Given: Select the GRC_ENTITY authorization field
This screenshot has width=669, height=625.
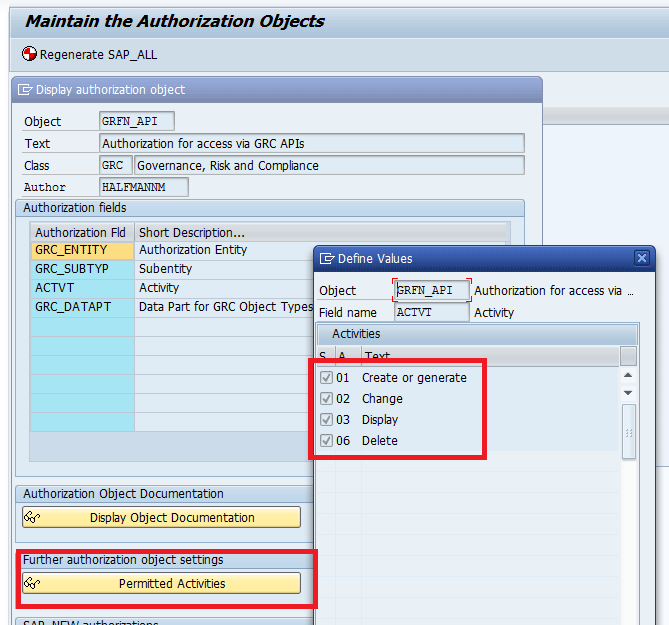Looking at the screenshot, I should (82, 250).
